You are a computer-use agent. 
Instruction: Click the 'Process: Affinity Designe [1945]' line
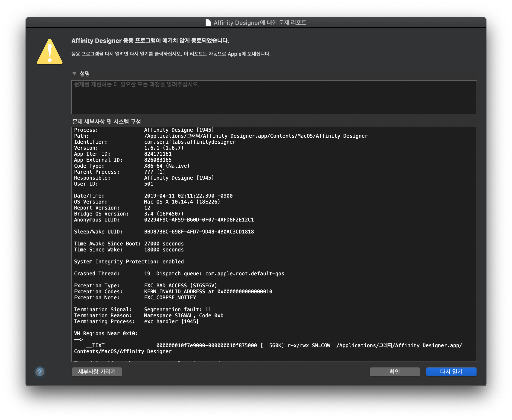[x=144, y=130]
